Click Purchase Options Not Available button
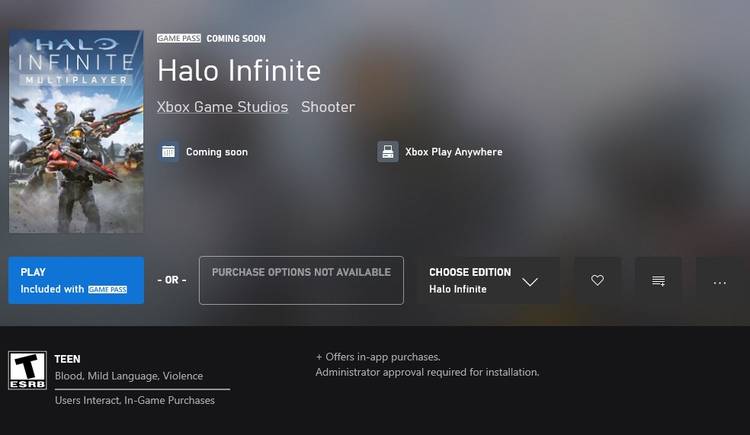 point(301,280)
